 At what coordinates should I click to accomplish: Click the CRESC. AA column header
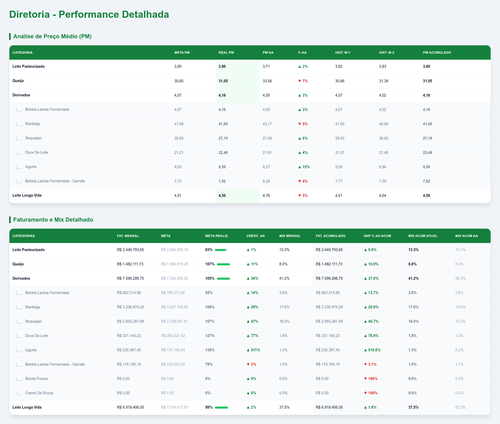255,236
